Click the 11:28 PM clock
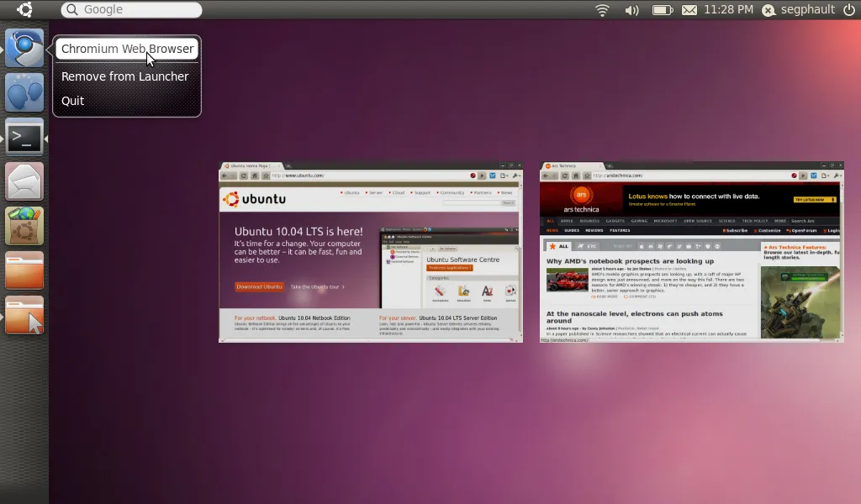The width and height of the screenshot is (861, 504). (x=728, y=10)
